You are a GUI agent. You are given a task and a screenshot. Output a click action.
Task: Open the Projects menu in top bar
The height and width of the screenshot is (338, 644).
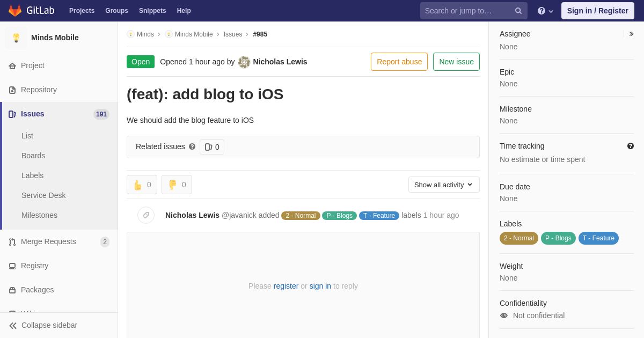tap(82, 11)
